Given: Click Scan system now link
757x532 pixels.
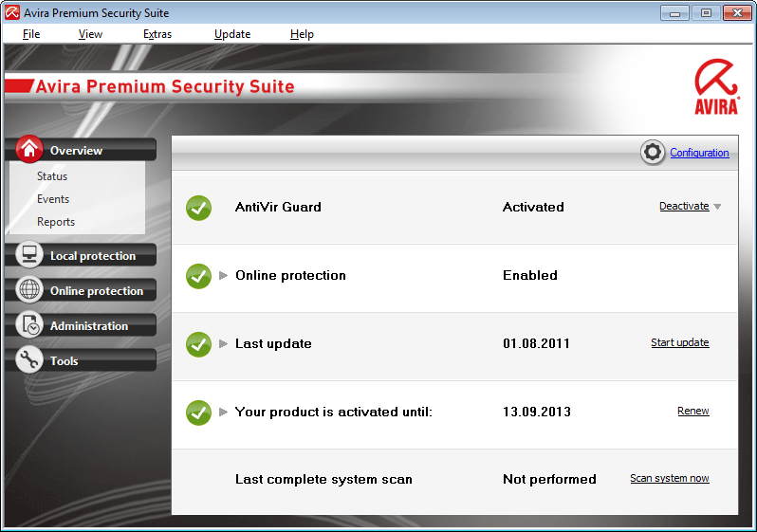Looking at the screenshot, I should [669, 479].
